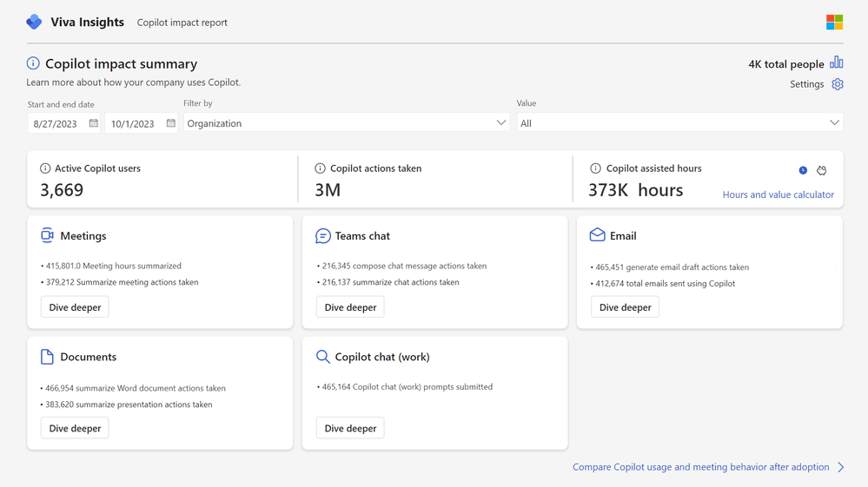Open the start date calendar picker icon
This screenshot has width=868, height=487.
[94, 123]
